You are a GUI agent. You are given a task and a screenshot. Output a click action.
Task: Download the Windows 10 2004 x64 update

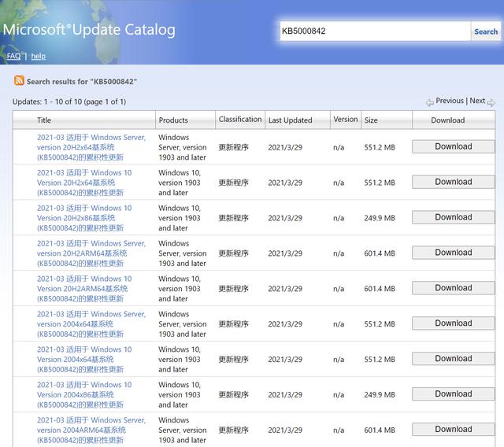coord(454,359)
